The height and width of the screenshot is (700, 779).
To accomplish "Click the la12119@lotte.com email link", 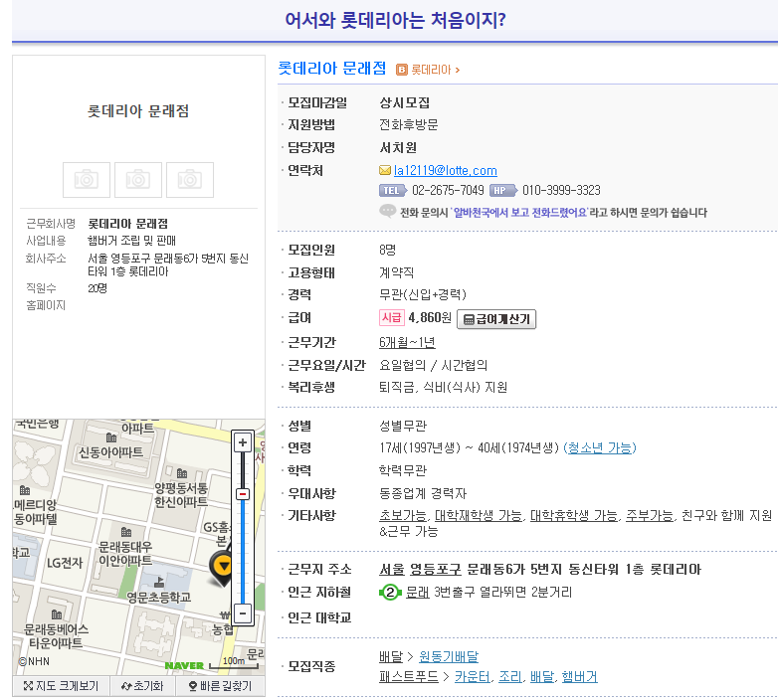I will [446, 170].
